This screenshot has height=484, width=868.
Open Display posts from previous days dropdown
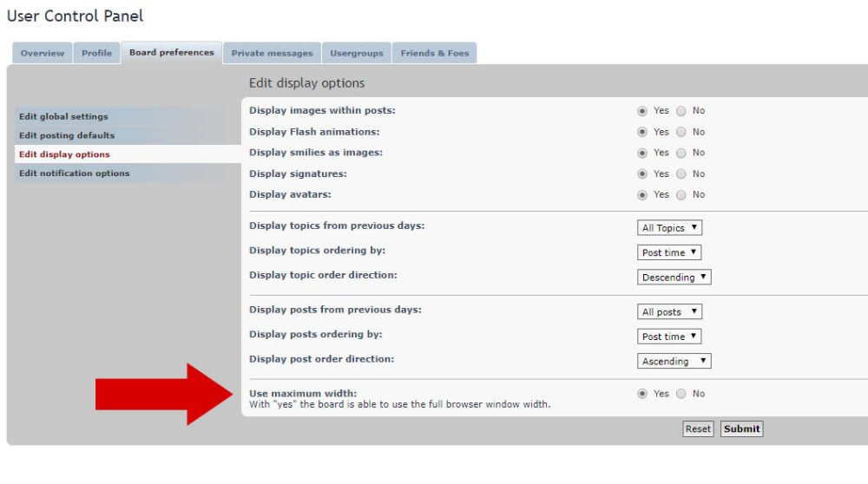click(669, 312)
